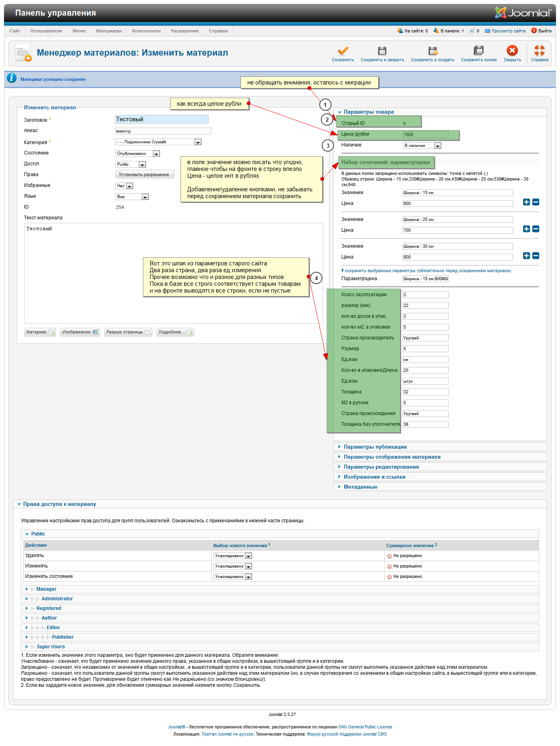Open the Язык dropdown
The height and width of the screenshot is (746, 560).
(x=132, y=197)
